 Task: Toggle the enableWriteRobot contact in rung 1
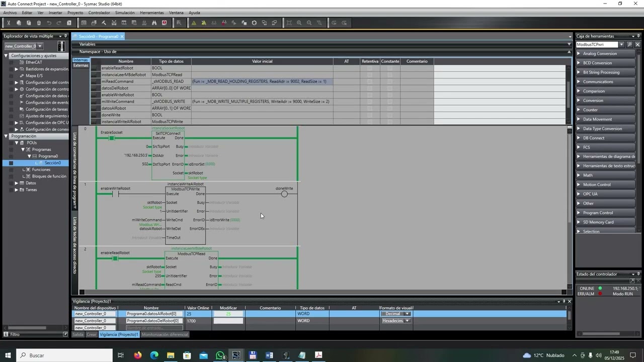pos(115,194)
